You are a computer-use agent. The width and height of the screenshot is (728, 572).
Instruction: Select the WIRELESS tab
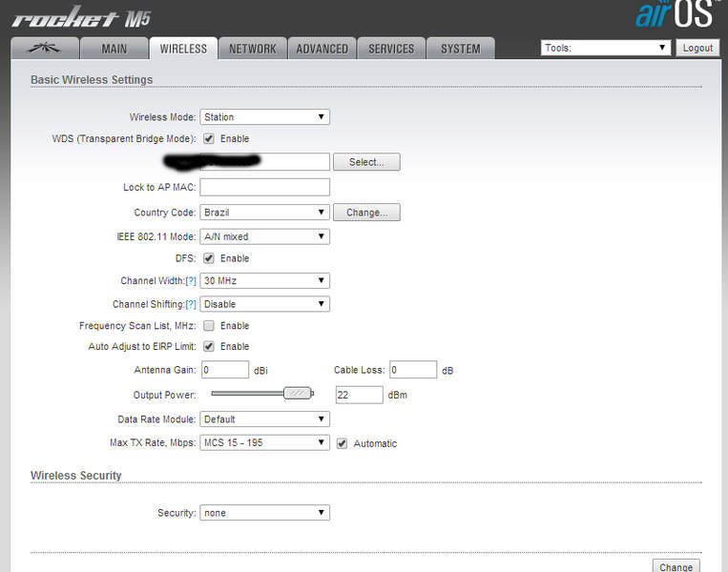pyautogui.click(x=183, y=49)
